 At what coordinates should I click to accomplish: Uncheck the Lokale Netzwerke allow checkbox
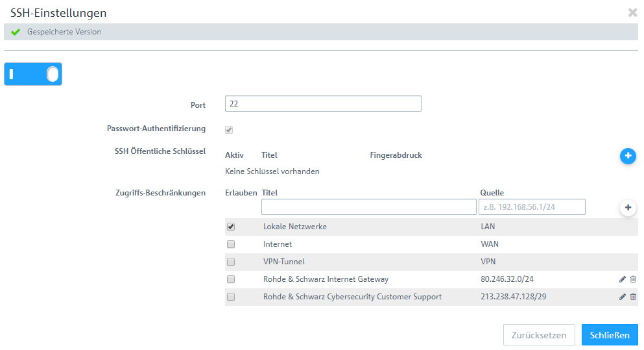click(x=231, y=227)
